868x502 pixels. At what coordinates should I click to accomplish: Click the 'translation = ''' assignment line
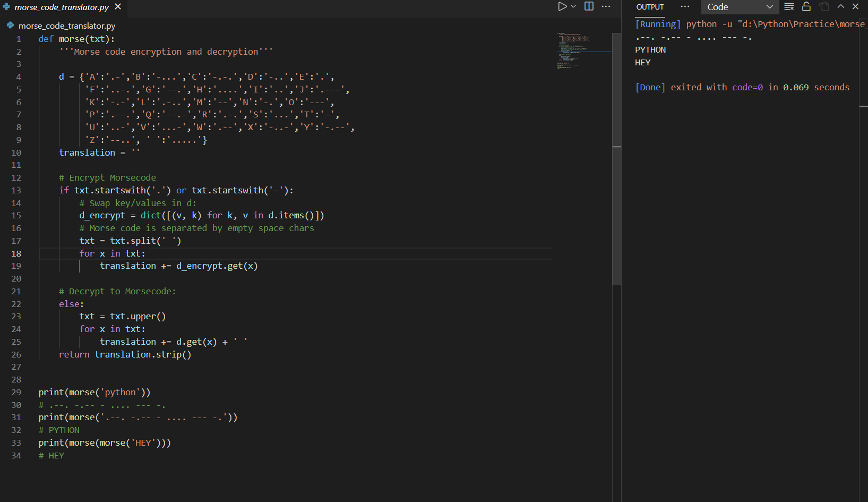click(x=100, y=152)
